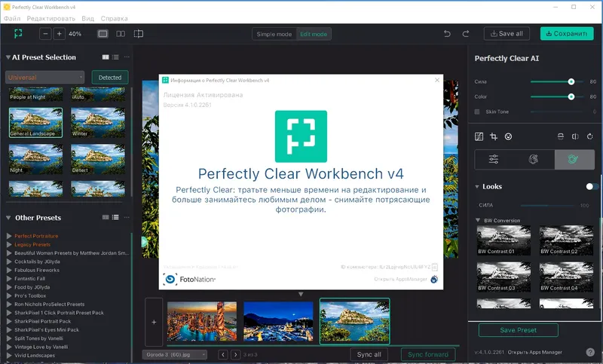The height and width of the screenshot is (364, 603).
Task: Open AI Preset Selection more options
Action: coord(127,57)
